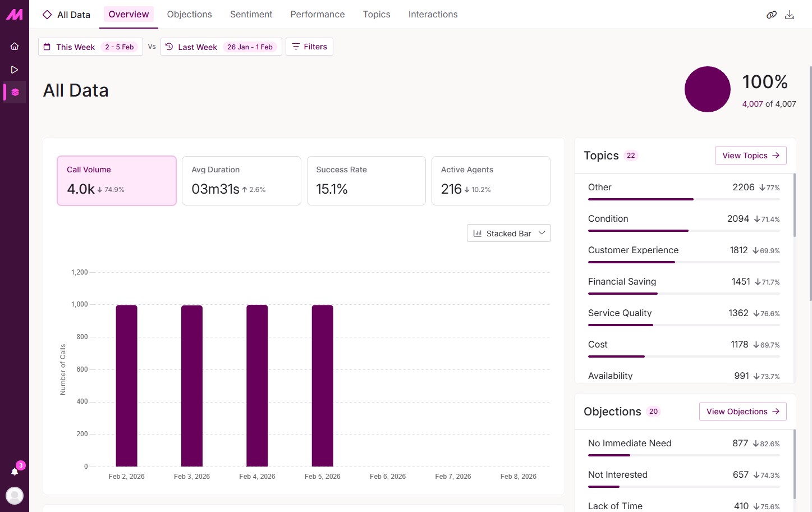The image size is (812, 512).
Task: Open the Sentiment tab
Action: click(x=251, y=15)
